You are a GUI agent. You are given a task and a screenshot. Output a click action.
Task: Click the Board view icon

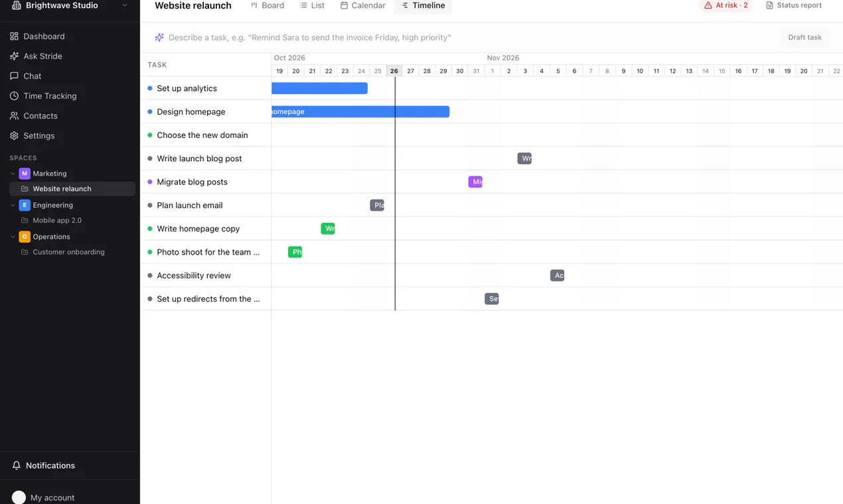[254, 5]
